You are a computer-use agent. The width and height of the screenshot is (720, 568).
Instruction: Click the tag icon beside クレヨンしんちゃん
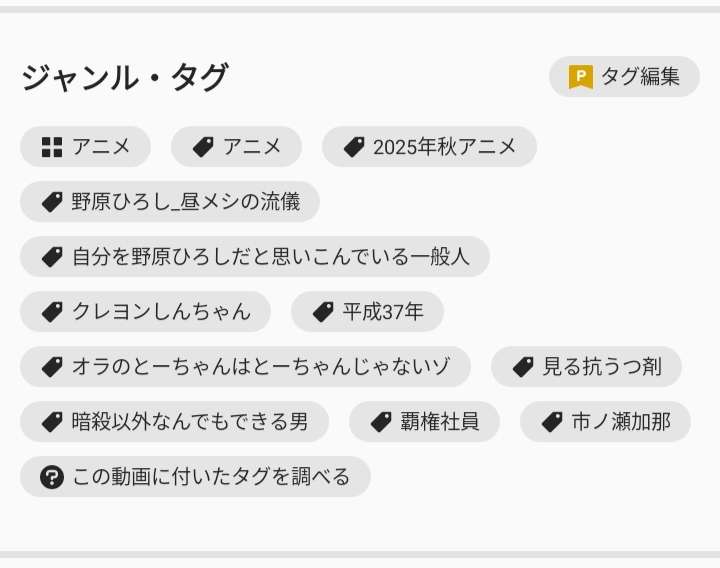(x=52, y=312)
